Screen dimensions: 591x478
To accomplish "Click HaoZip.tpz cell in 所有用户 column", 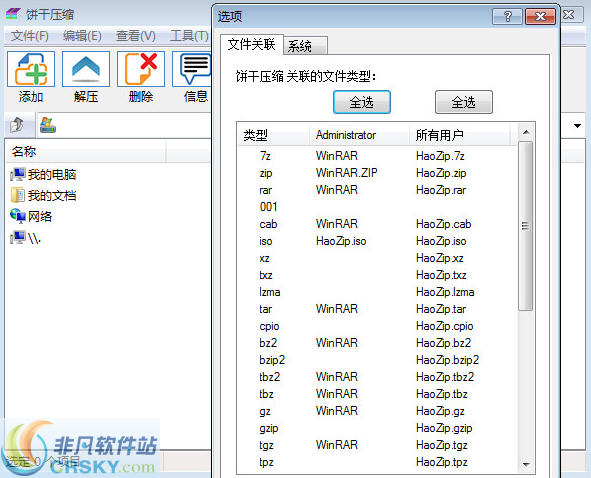I will tap(441, 462).
